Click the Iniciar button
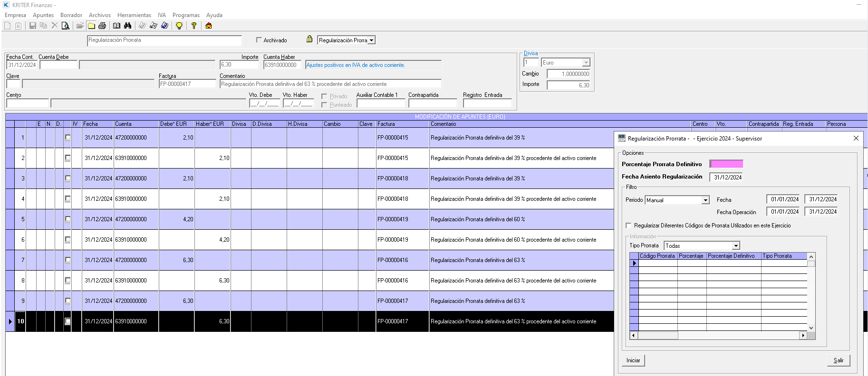The height and width of the screenshot is (376, 868). click(633, 360)
